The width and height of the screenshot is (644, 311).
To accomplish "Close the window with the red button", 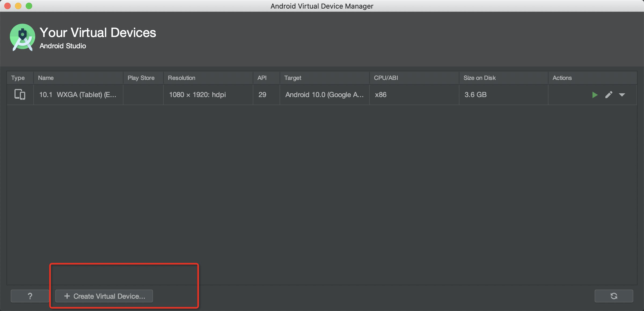I will (8, 6).
